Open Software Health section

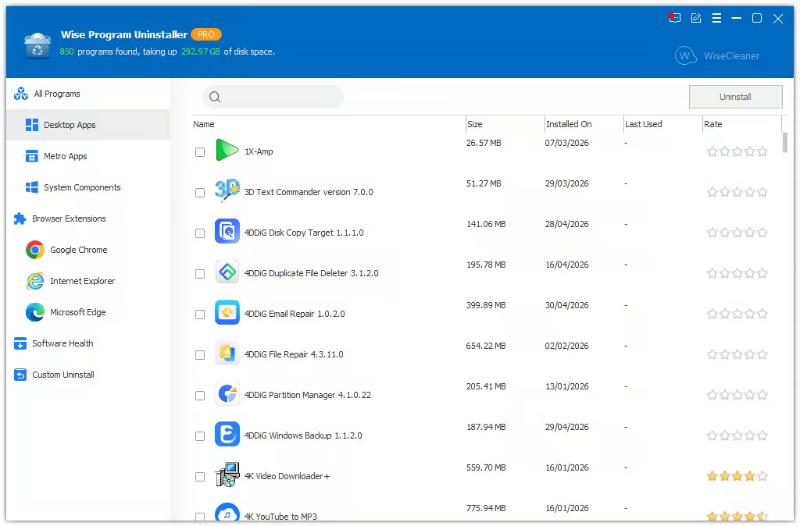tap(88, 344)
